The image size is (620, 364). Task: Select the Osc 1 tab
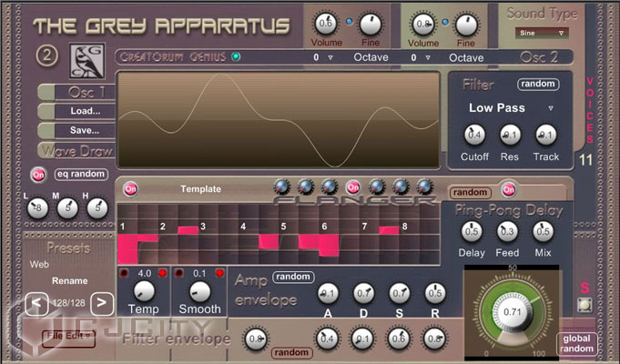click(x=77, y=92)
